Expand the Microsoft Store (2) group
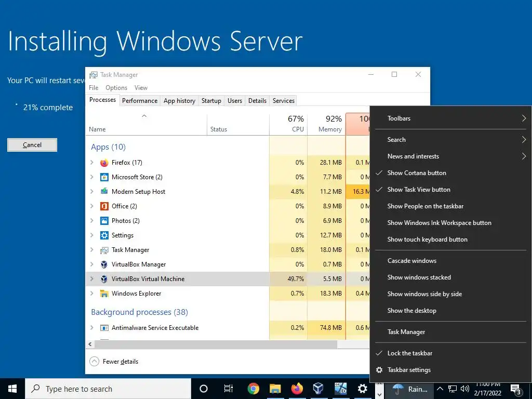The height and width of the screenshot is (399, 532). pos(91,177)
